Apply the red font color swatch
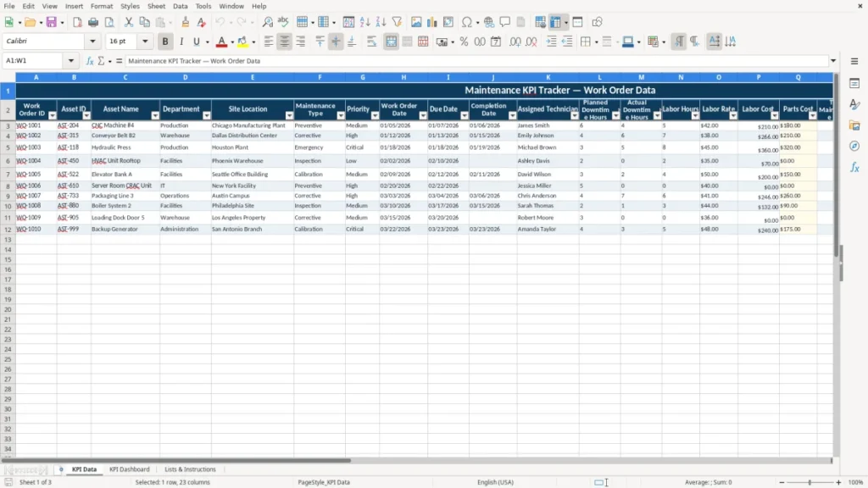The image size is (868, 488). (x=221, y=42)
